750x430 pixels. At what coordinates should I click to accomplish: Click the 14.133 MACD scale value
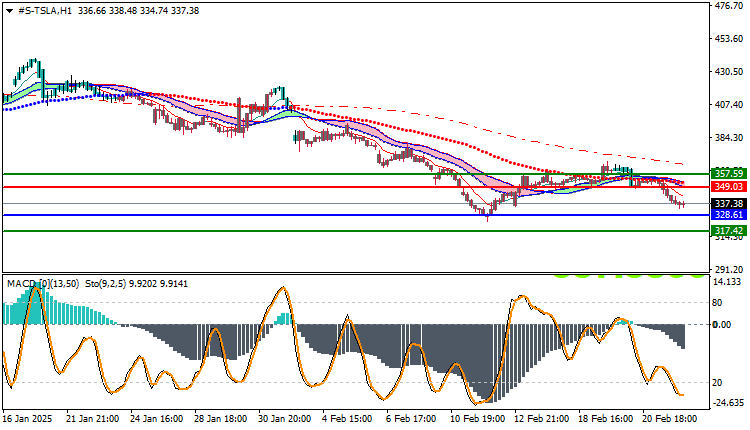click(x=727, y=282)
